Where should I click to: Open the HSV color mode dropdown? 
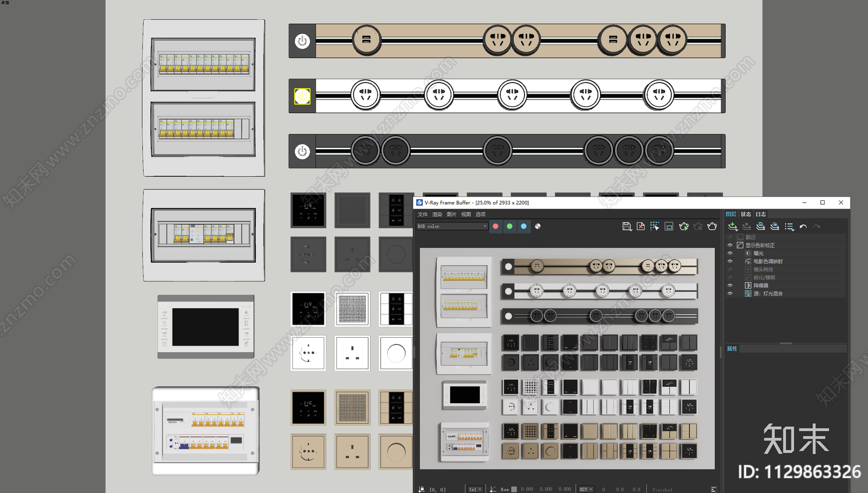pyautogui.click(x=586, y=489)
